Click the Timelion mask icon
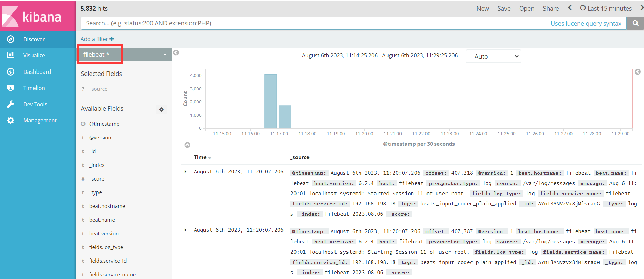 pyautogui.click(x=11, y=88)
